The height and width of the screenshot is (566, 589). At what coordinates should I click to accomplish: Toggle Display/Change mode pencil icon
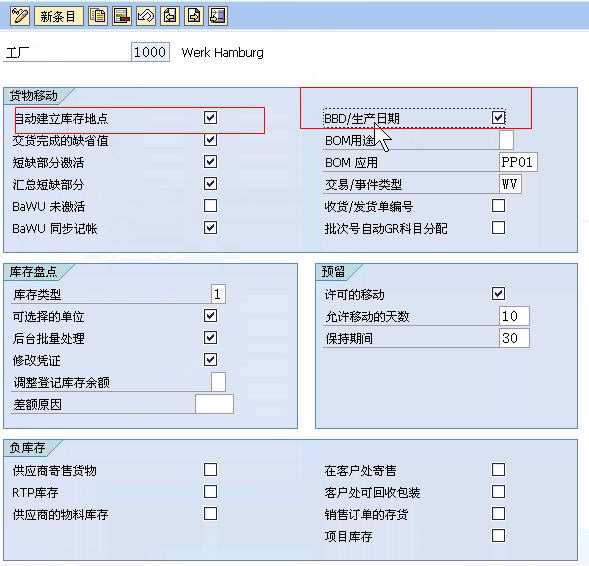tap(19, 17)
